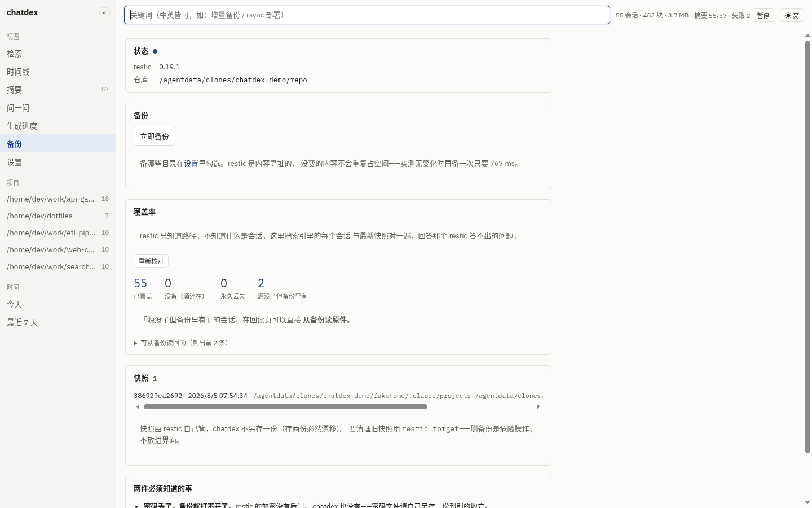This screenshot has height=508, width=812.
Task: Open the 设置 sidebar item
Action: (58, 162)
